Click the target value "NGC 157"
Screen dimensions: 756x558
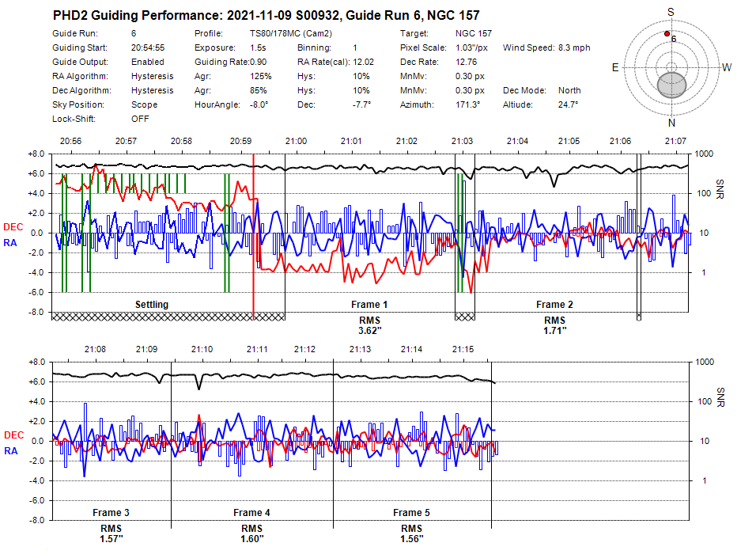(x=474, y=33)
